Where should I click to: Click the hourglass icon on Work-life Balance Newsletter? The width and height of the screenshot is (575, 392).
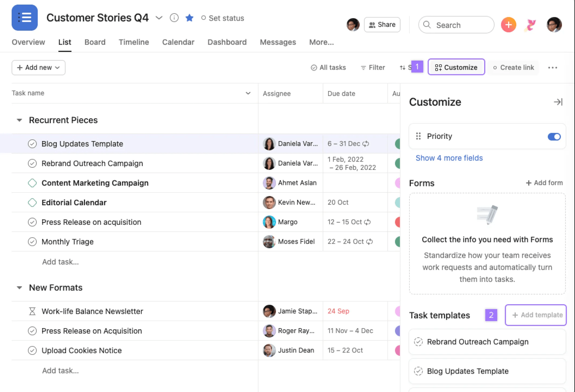[x=32, y=311]
